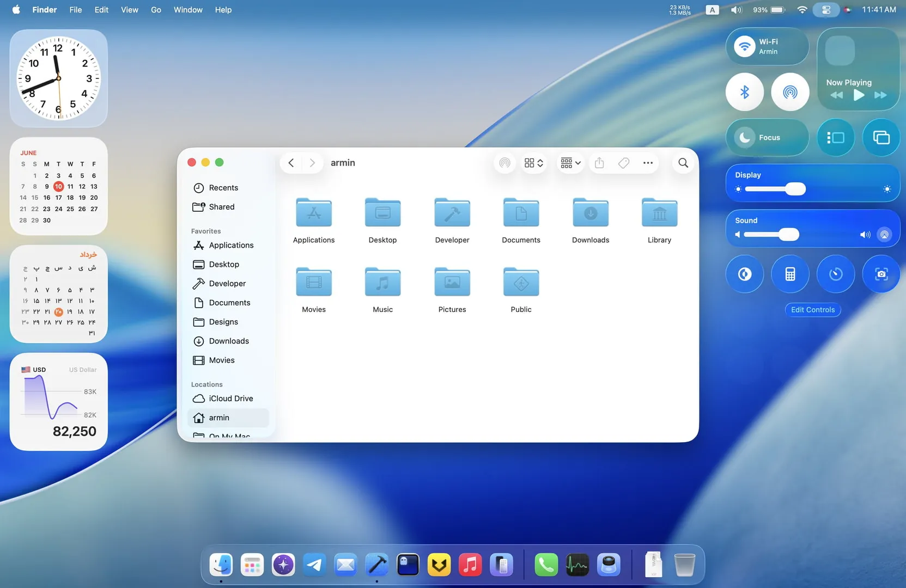Open the Trash in the Dock
This screenshot has height=588, width=906.
[x=684, y=565]
